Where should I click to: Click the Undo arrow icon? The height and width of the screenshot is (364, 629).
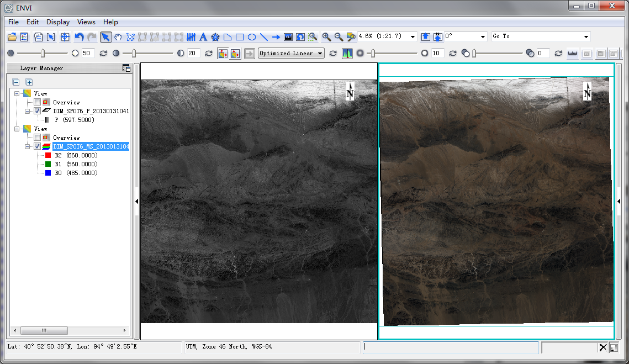(x=79, y=37)
